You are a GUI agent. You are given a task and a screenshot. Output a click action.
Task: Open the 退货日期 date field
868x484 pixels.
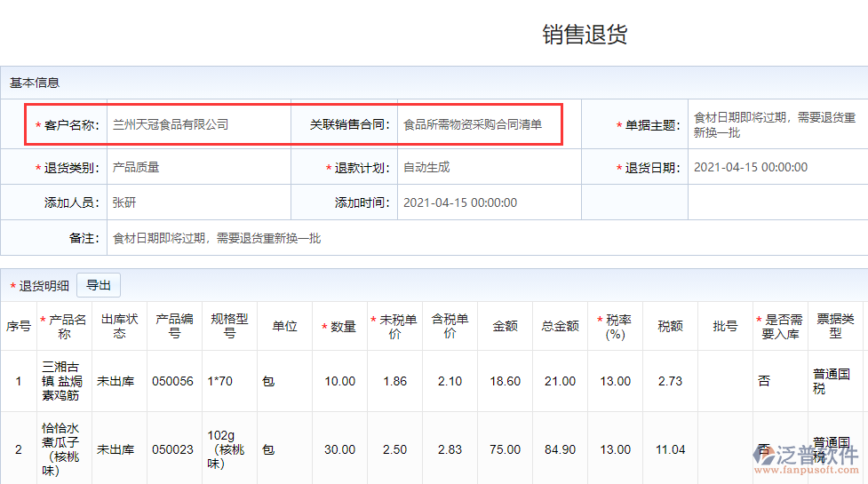tap(774, 167)
